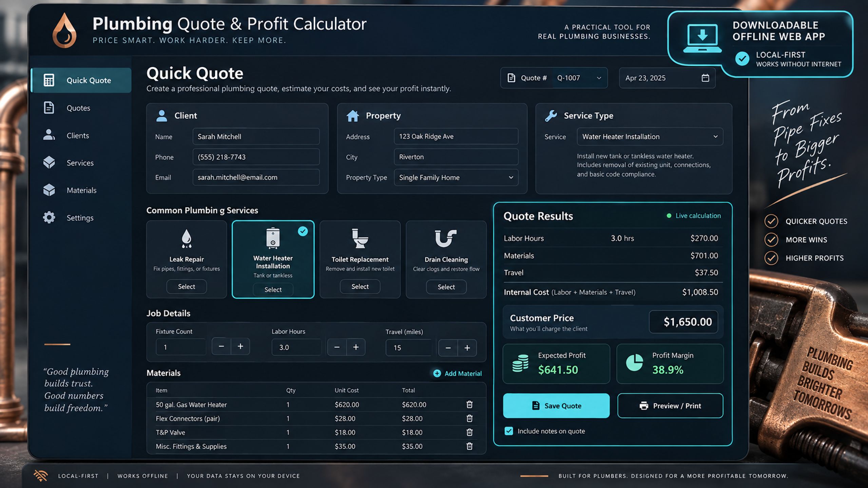Increase Travel miles with plus button

click(x=467, y=348)
